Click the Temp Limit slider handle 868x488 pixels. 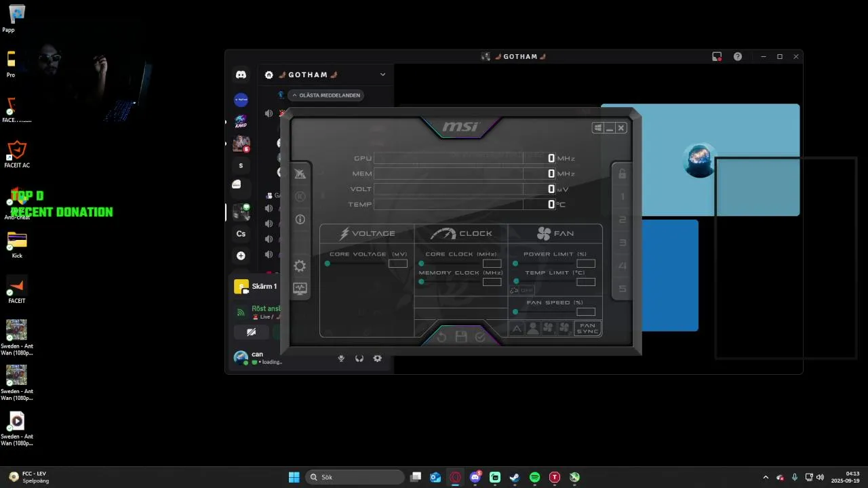tap(515, 281)
